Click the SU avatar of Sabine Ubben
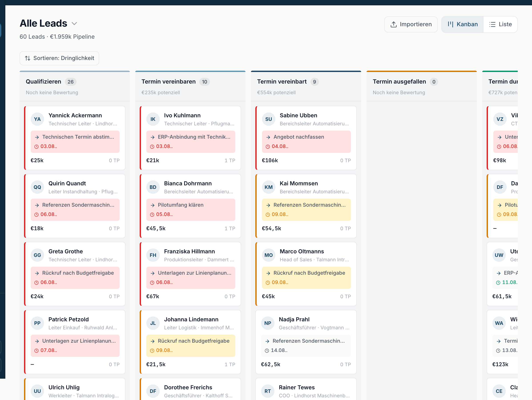The height and width of the screenshot is (400, 532). coord(269,119)
